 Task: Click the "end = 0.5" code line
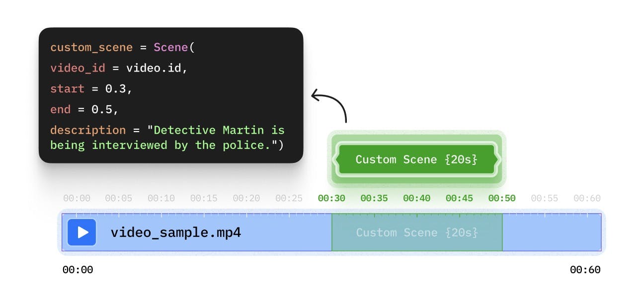point(84,109)
